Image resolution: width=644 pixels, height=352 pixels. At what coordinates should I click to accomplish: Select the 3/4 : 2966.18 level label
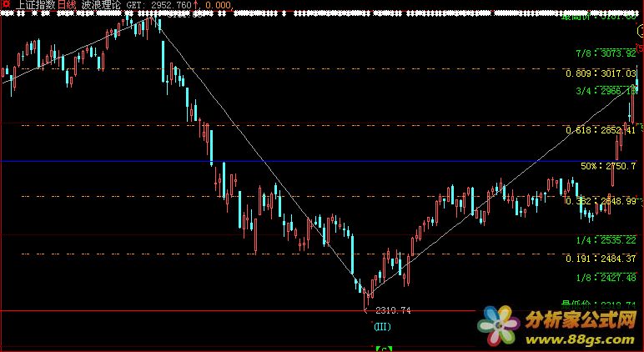point(606,91)
